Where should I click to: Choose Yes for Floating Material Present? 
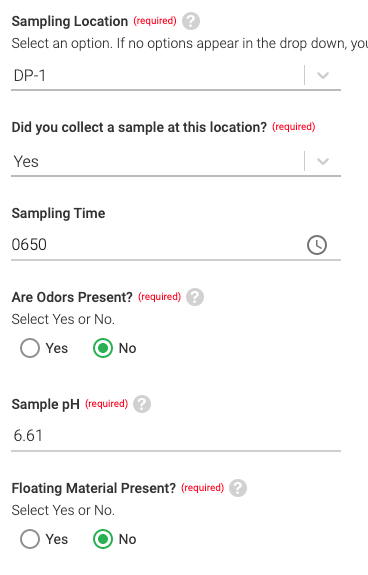[x=30, y=539]
